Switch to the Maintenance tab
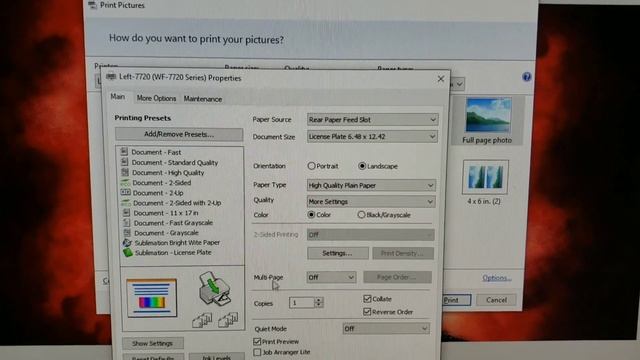Screen dimensions: 640x360 coord(203,99)
